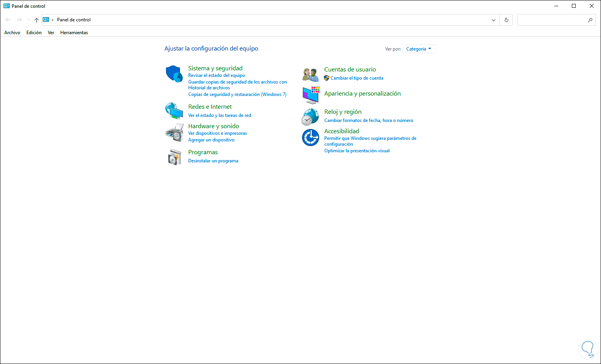Click the Hardware y sonido printer icon

174,132
